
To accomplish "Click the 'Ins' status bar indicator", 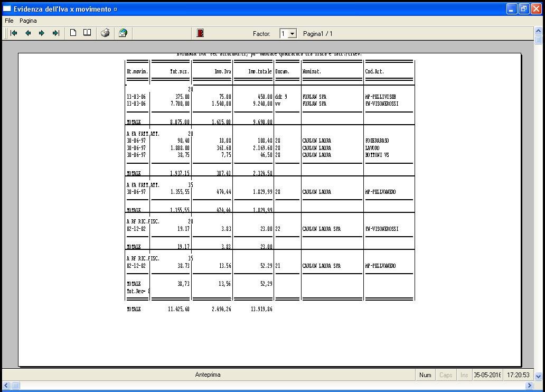I will tap(464, 375).
